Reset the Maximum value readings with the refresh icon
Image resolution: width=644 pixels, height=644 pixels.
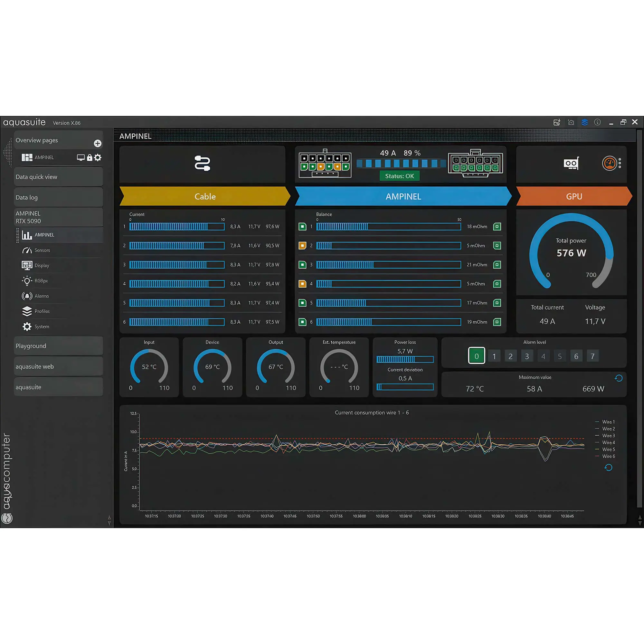click(x=619, y=378)
